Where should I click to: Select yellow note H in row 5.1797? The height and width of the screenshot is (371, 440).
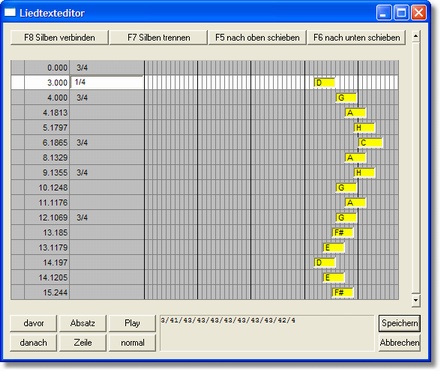point(364,128)
